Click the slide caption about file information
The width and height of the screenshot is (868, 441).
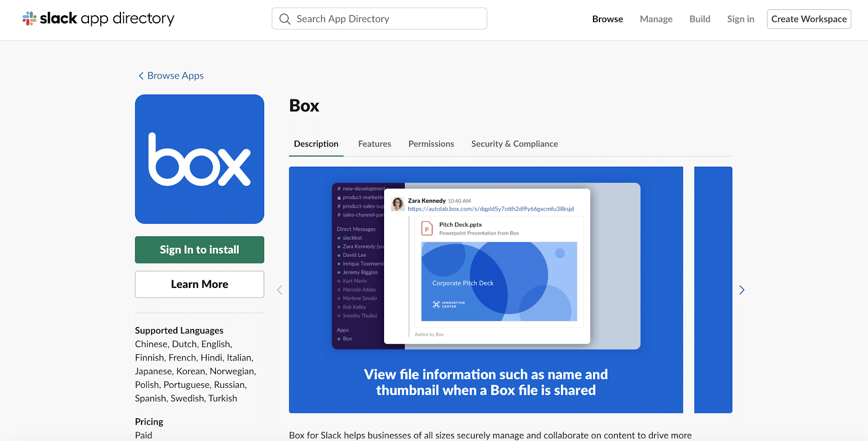(486, 382)
